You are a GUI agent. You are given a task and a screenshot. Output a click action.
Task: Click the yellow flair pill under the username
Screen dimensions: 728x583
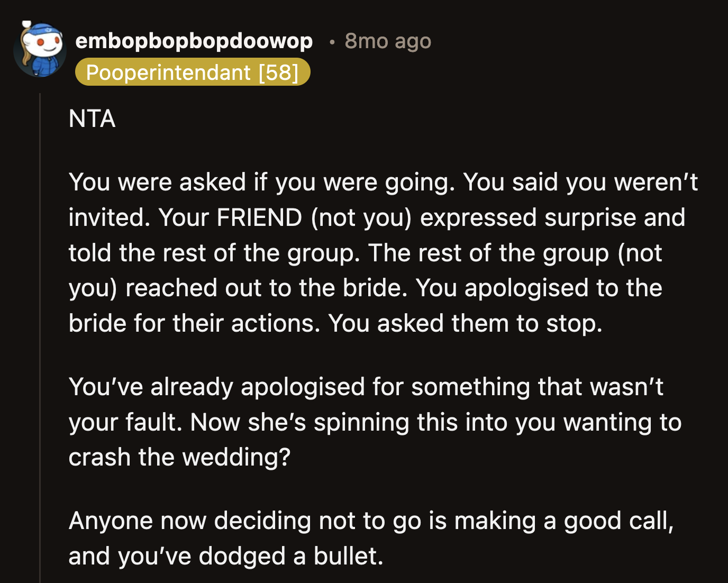coord(193,72)
